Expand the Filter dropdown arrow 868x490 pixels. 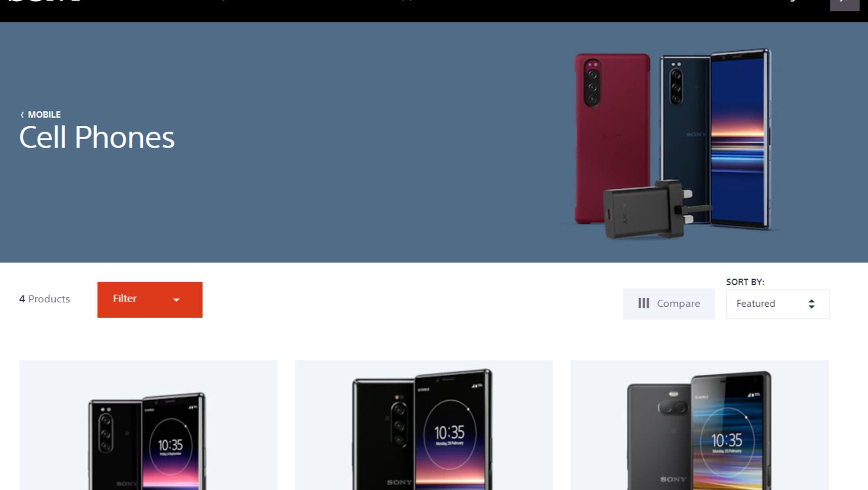176,300
